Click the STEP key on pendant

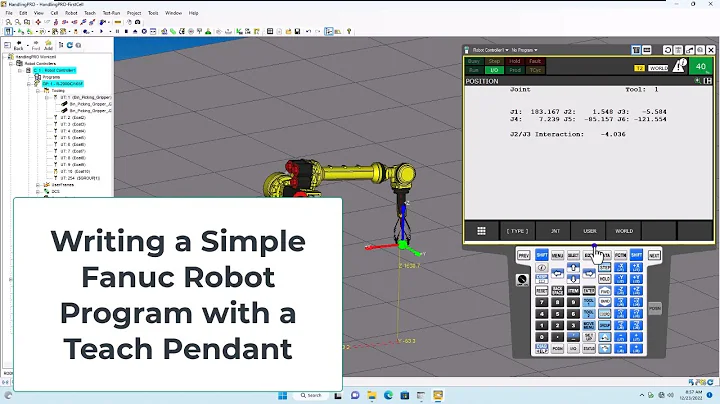point(605,267)
